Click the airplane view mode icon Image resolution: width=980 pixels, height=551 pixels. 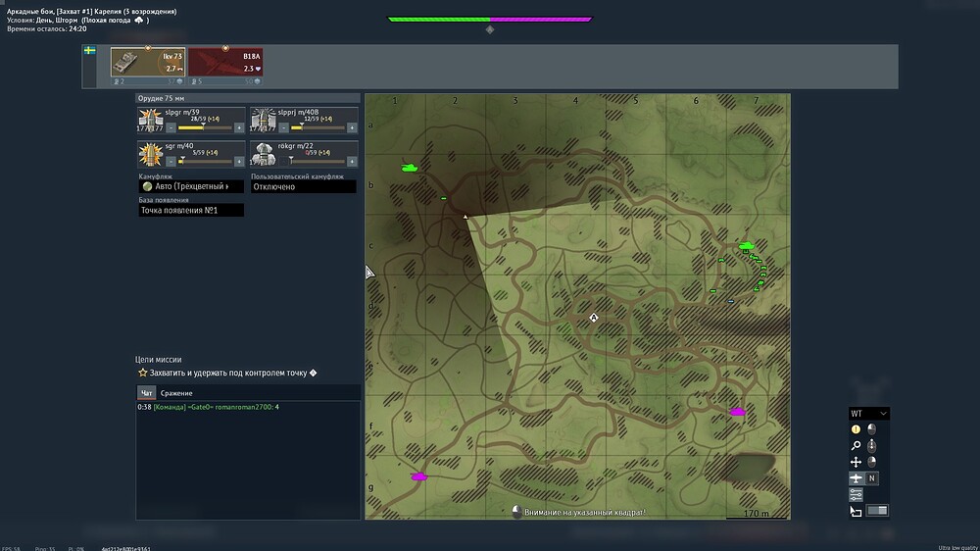click(856, 478)
